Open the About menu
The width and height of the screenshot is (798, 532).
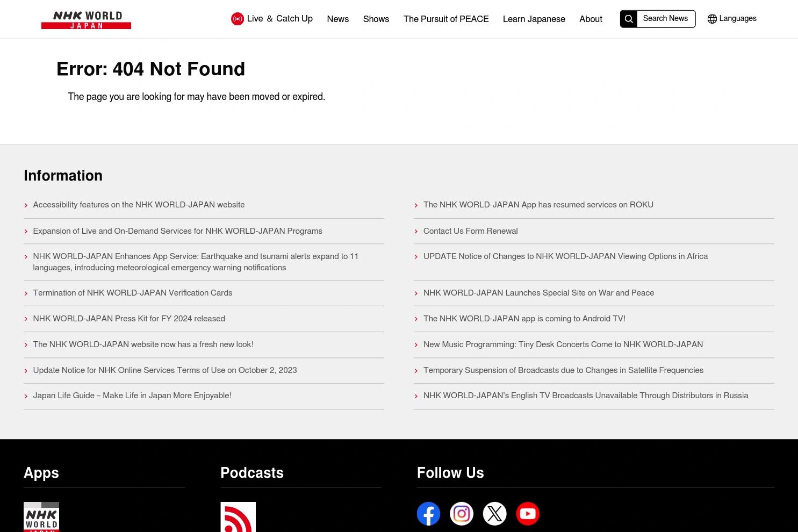click(x=591, y=19)
